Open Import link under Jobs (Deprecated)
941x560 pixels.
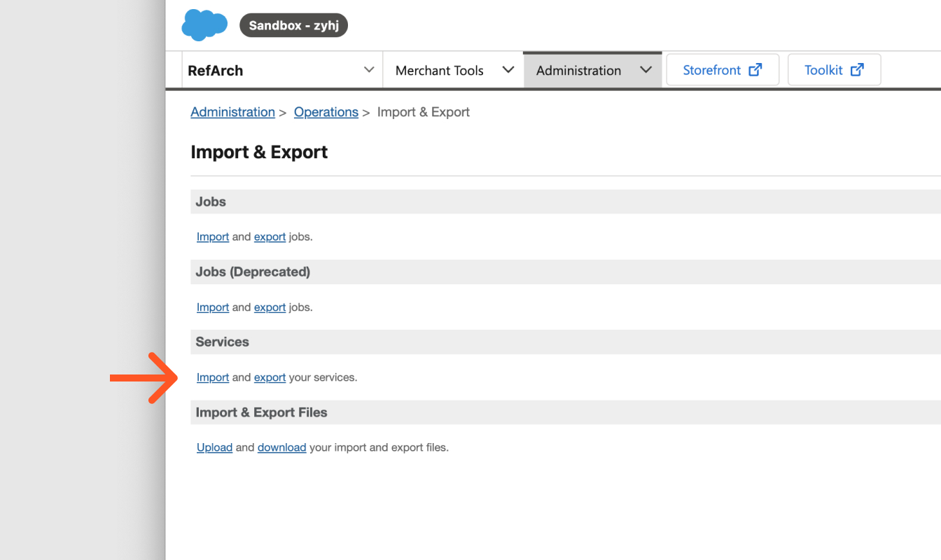(213, 307)
